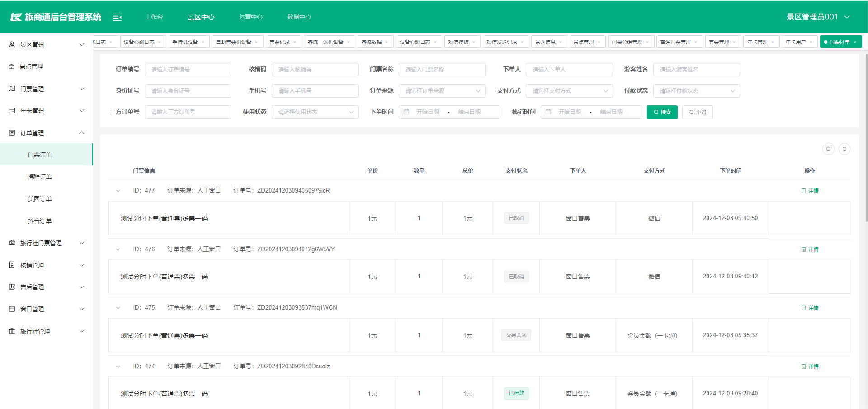Click the round search icon above the table
Screen dimensions: 868x409
tap(828, 149)
